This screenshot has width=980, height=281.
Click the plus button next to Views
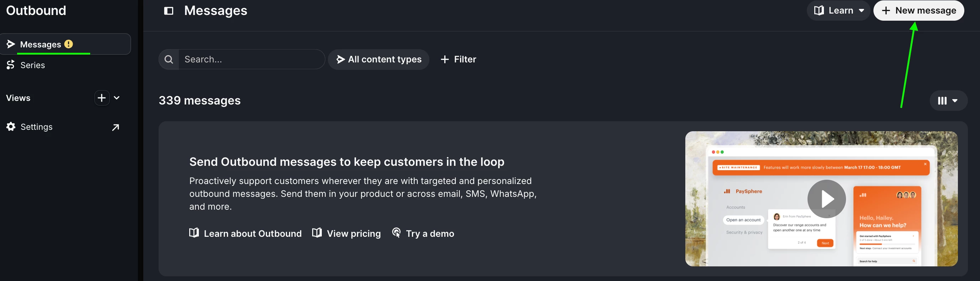pyautogui.click(x=102, y=98)
